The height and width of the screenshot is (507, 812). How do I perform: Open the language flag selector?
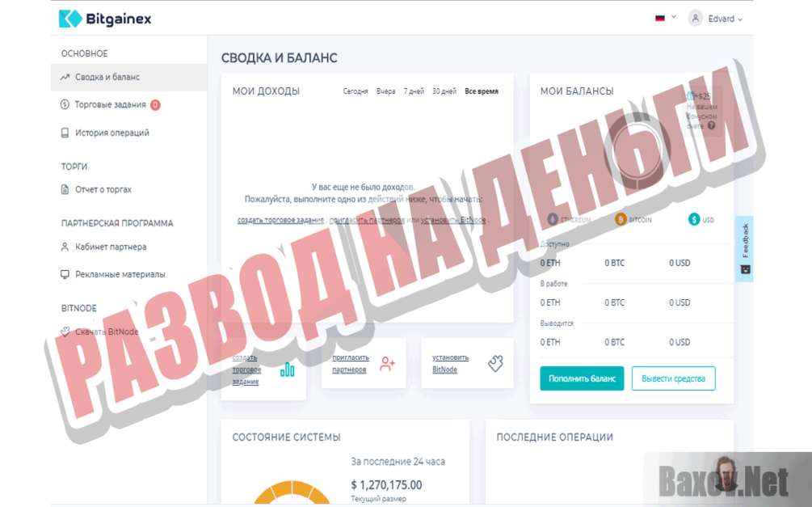[x=666, y=18]
